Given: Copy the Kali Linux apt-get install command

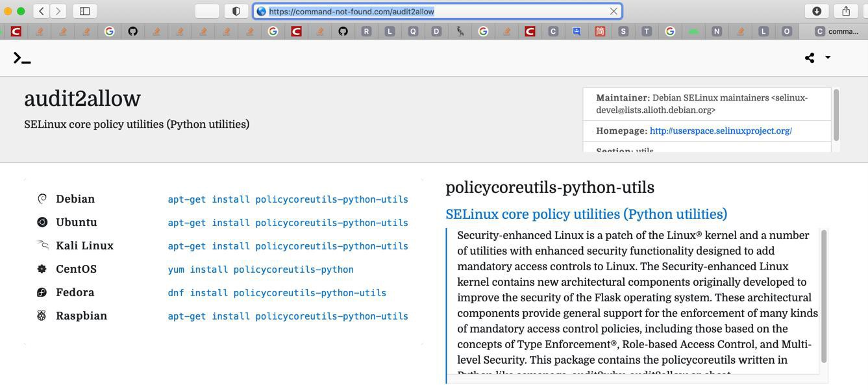Looking at the screenshot, I should pos(288,246).
